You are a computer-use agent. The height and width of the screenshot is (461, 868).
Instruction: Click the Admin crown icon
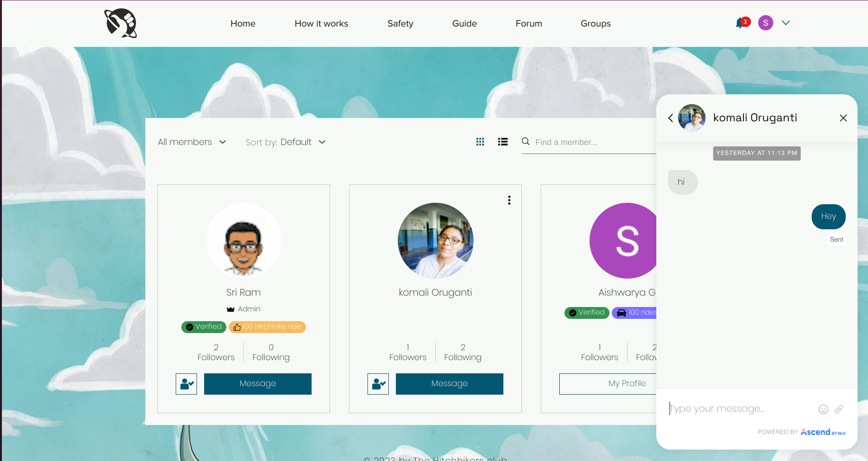click(x=231, y=309)
